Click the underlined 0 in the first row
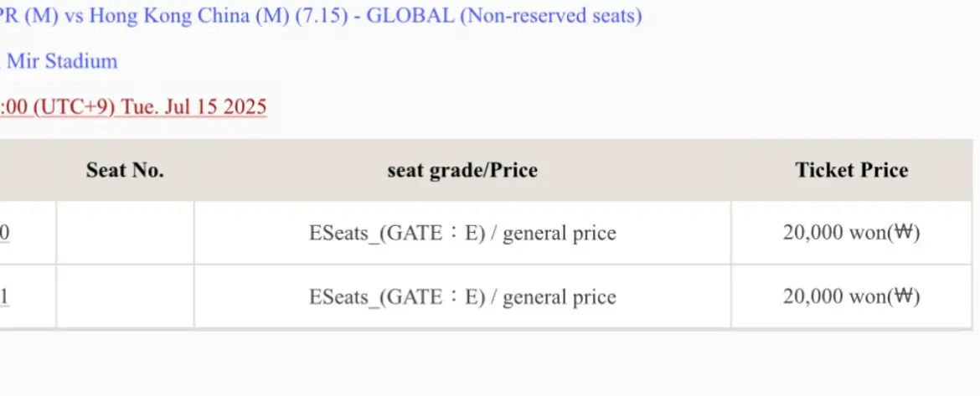 point(4,233)
